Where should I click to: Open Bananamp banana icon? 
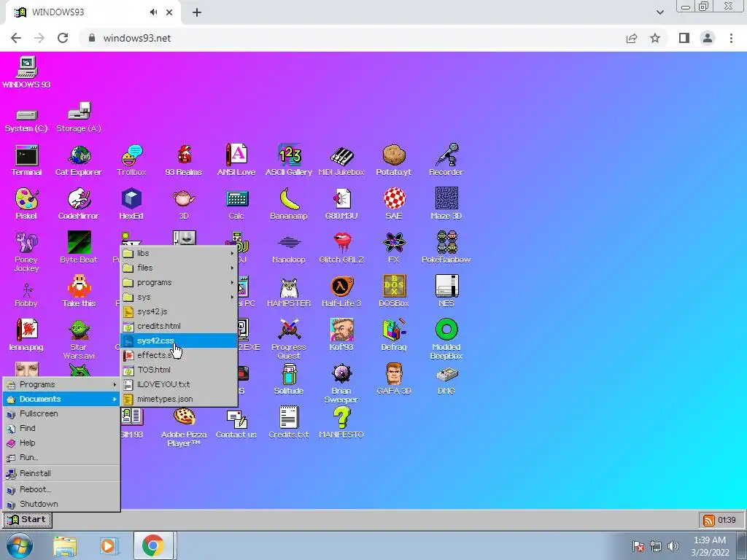289,204
